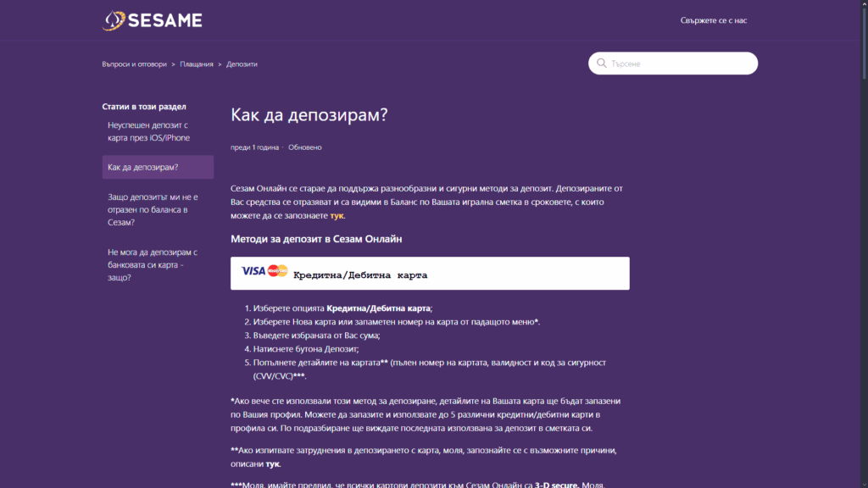Select the Как да депозирам? sidebar article

point(142,167)
